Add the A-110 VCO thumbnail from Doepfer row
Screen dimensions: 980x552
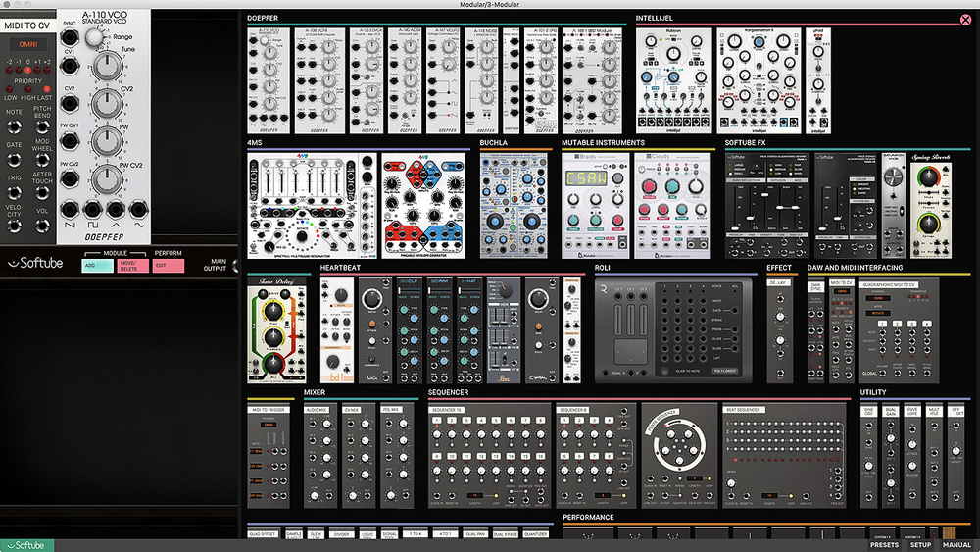pyautogui.click(x=269, y=80)
